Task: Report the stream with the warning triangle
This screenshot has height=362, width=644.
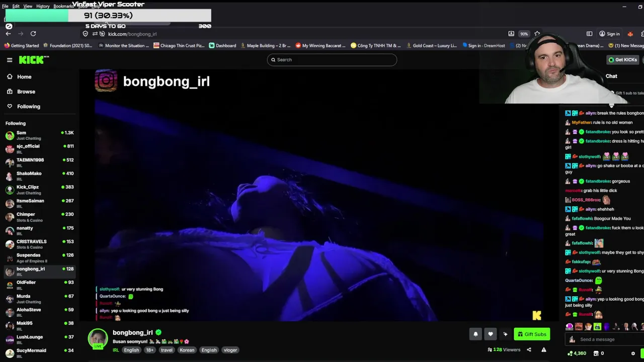Action: point(544,349)
